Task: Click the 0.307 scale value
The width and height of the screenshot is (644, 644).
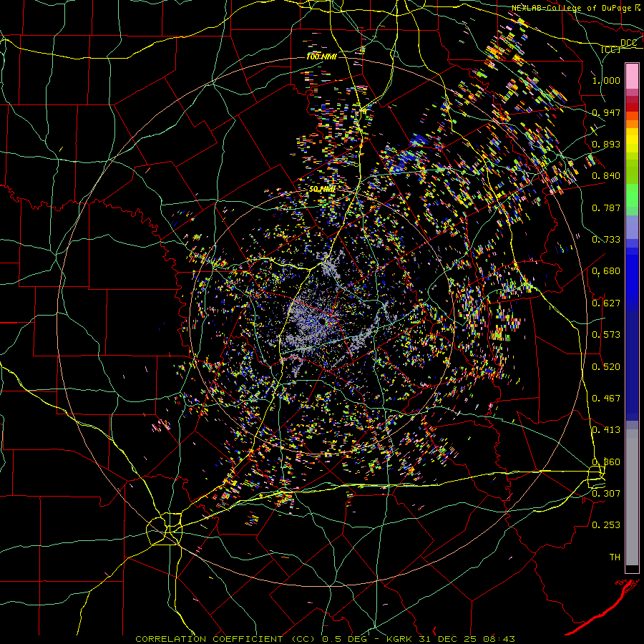Action: pyautogui.click(x=606, y=493)
